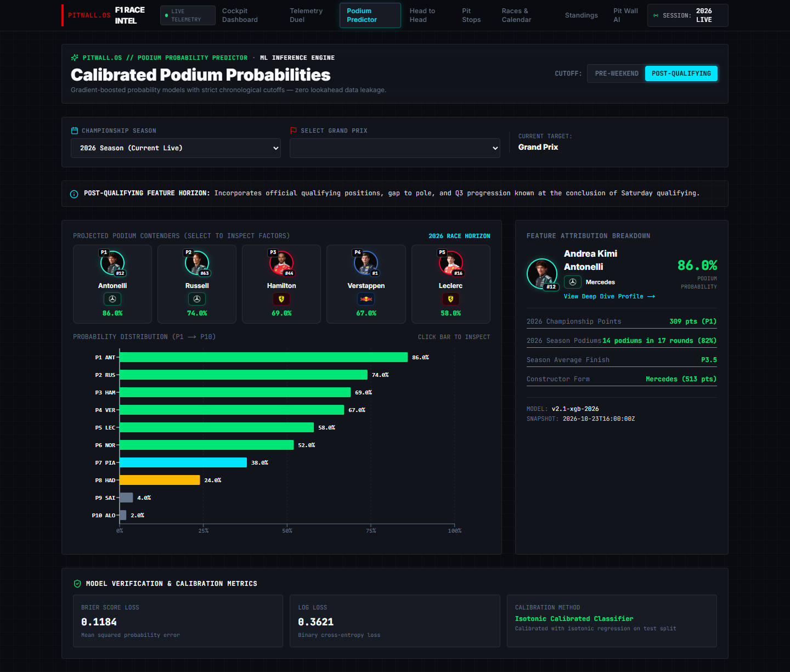Select the POST-QUALIFYING cutoff option
This screenshot has width=790, height=672.
[681, 74]
